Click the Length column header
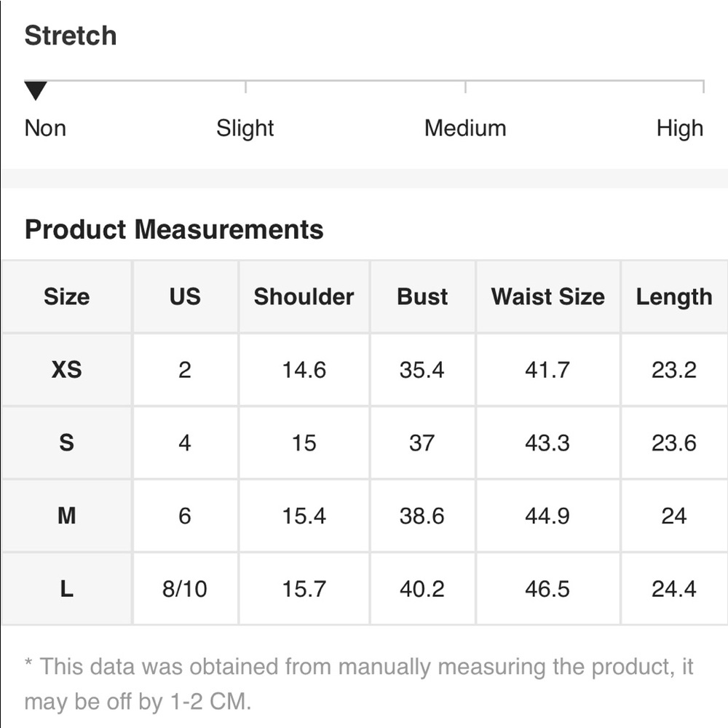 [x=674, y=297]
